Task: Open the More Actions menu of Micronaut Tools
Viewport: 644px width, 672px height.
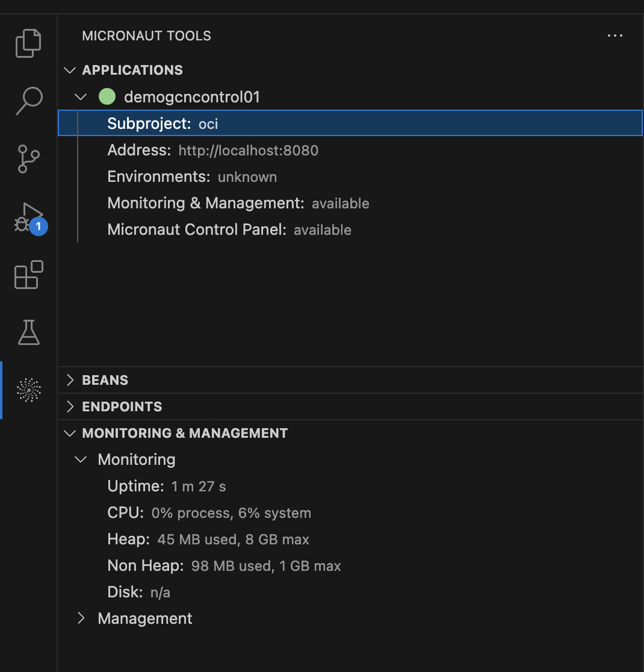Action: pos(615,36)
